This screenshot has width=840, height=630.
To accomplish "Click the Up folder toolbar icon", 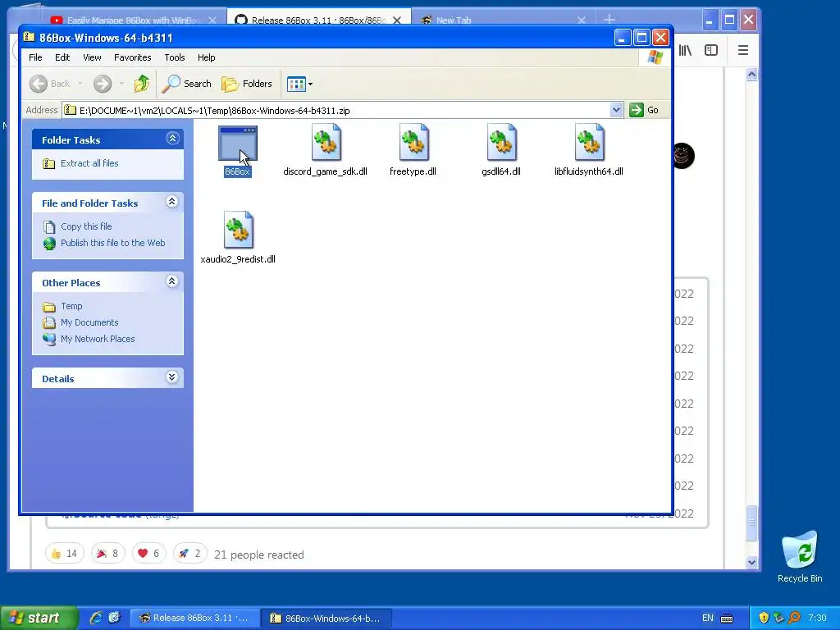I will [x=142, y=84].
